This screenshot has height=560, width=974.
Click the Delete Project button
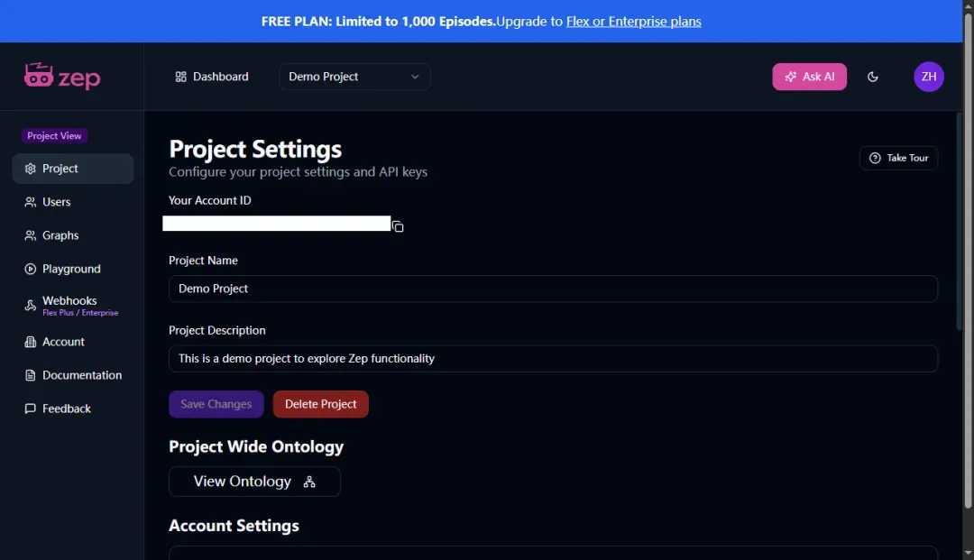321,404
